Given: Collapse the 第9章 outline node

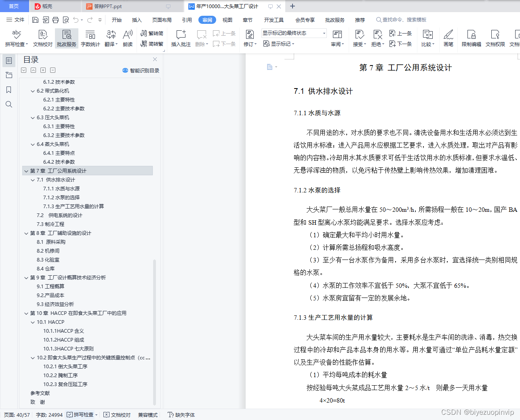Looking at the screenshot, I should click(x=26, y=278).
